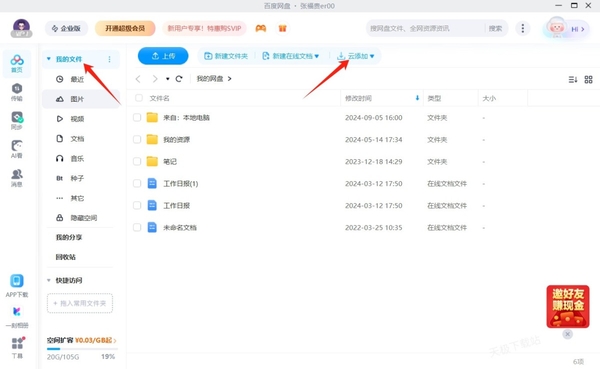This screenshot has height=369, width=600.
Task: Go forward with the right arrow navigation
Action: click(x=155, y=79)
